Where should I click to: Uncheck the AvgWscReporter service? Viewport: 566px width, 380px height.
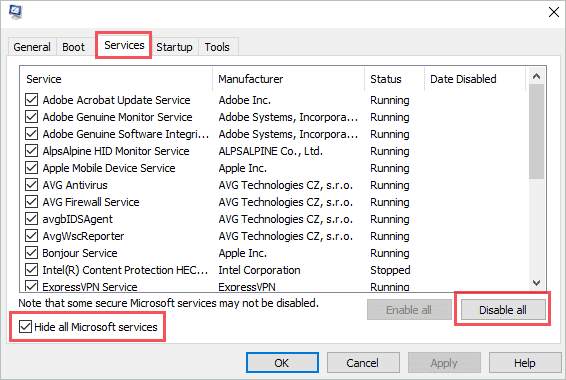click(x=31, y=236)
